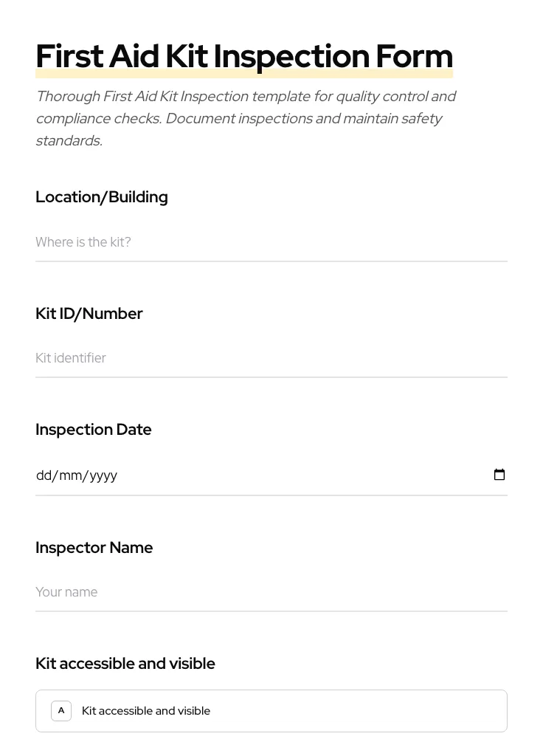Screen dimensions: 543x756
Task: Click the 'Kit identifier' placeholder text
Action: 71,358
